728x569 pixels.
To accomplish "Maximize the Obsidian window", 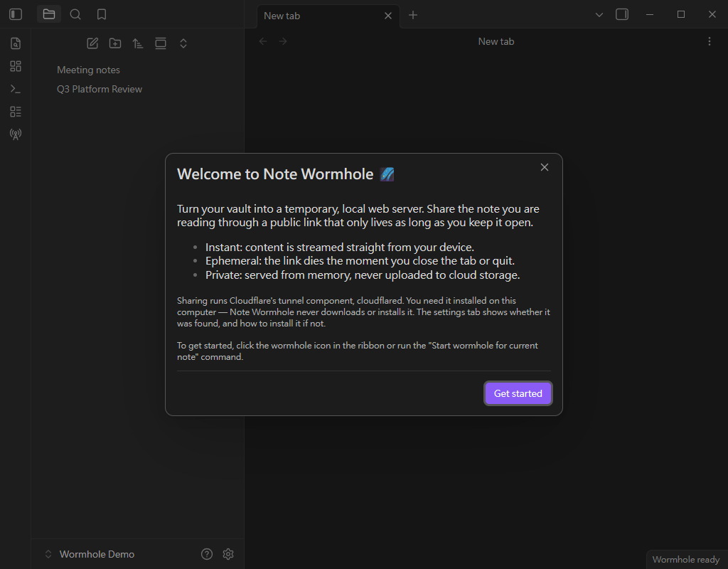I will click(681, 14).
